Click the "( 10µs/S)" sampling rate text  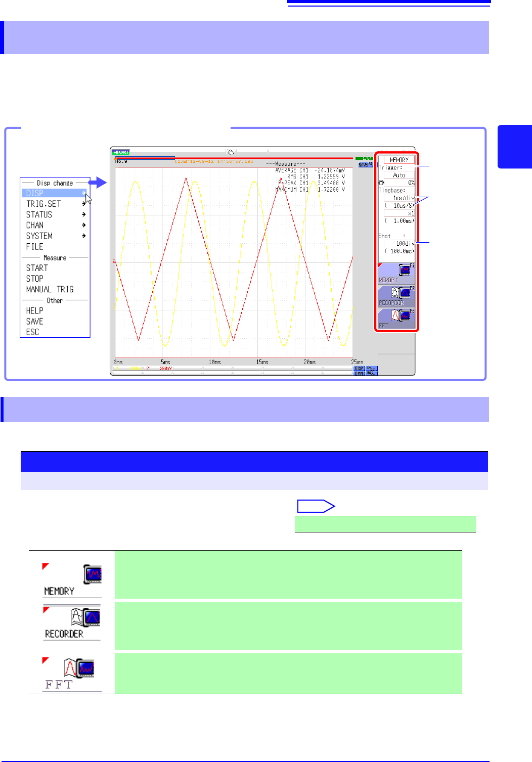(400, 205)
